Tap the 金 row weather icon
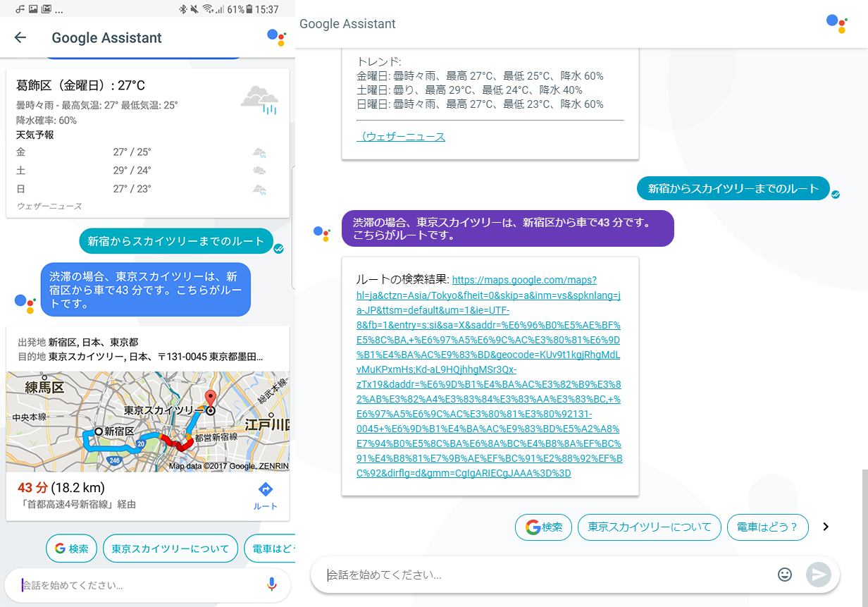 coord(259,152)
